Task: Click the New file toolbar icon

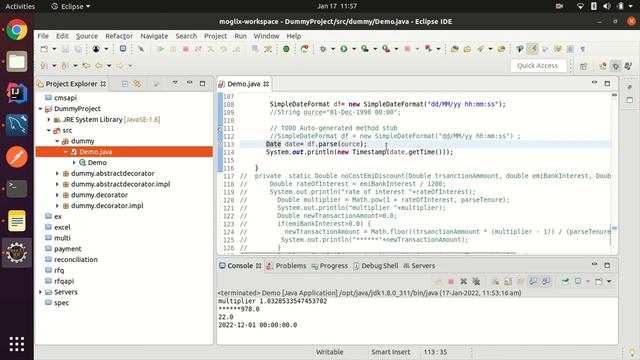Action: click(x=44, y=49)
